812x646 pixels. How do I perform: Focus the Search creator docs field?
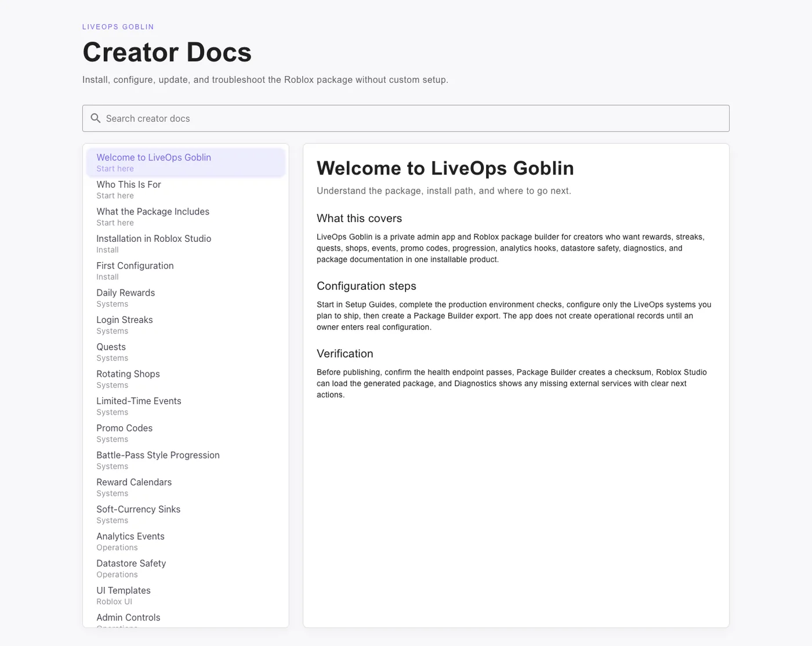(x=405, y=118)
